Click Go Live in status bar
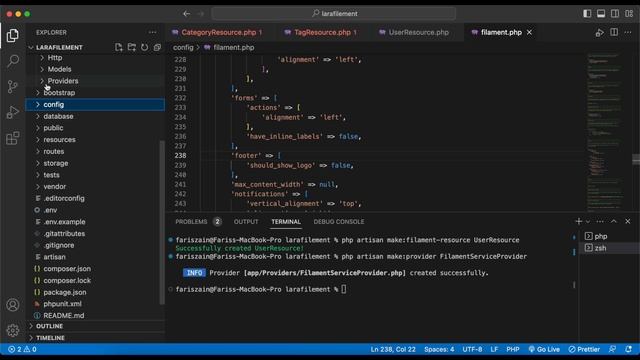Image resolution: width=640 pixels, height=360 pixels. 544,349
